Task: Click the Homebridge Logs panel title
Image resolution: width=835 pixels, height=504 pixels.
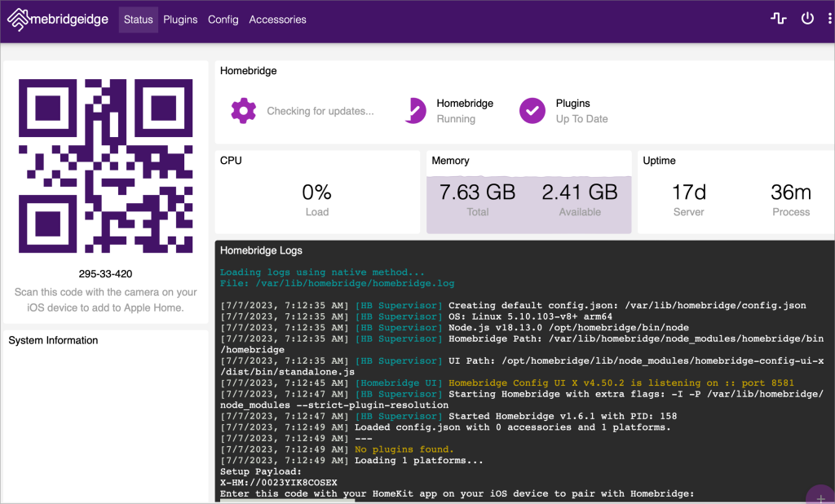Action: pos(261,251)
